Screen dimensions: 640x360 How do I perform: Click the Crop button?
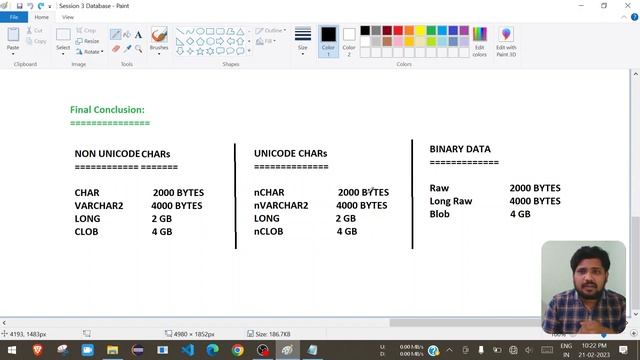coord(86,31)
